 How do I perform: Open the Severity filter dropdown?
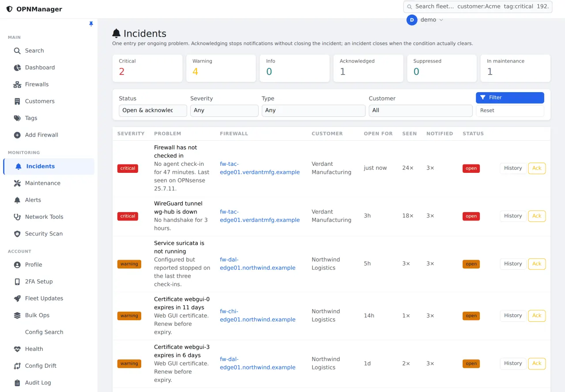click(x=224, y=111)
